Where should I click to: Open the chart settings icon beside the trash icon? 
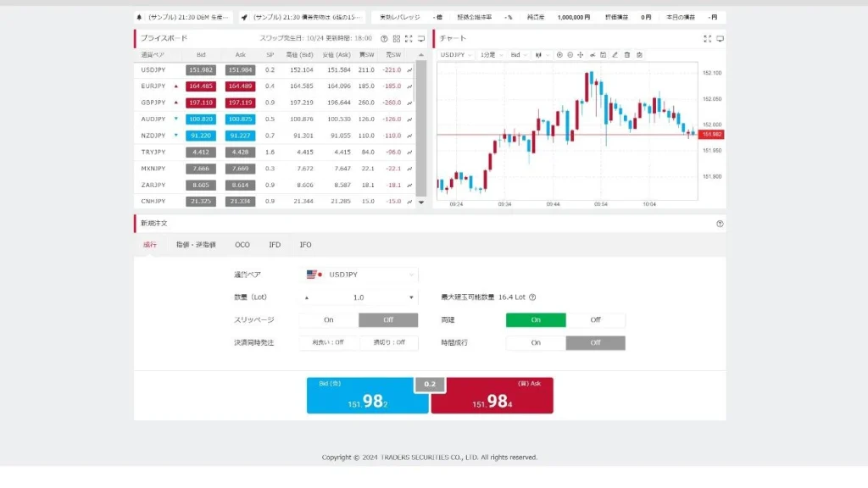(x=639, y=55)
